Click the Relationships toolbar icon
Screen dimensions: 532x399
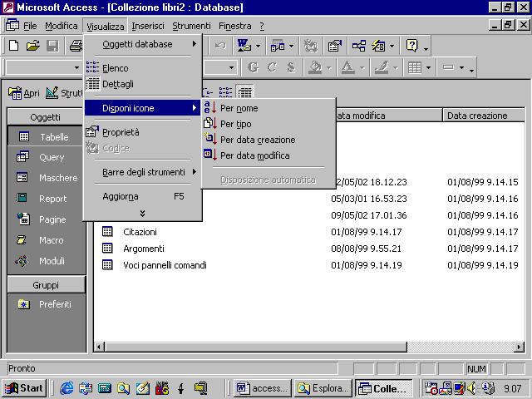click(x=358, y=46)
